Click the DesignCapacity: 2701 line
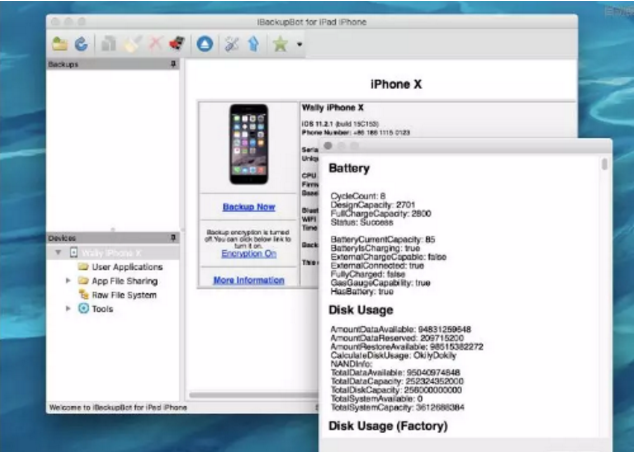 click(x=373, y=205)
